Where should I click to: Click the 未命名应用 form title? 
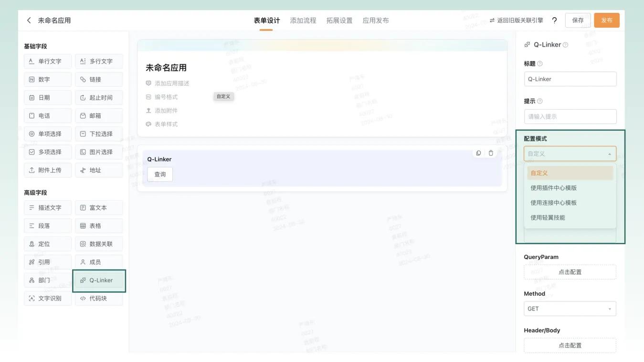[166, 68]
